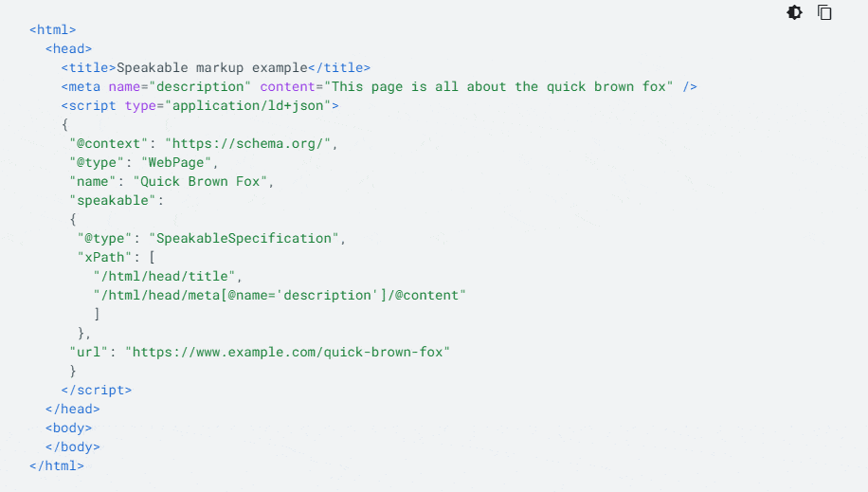
Task: Click the title text 'Speakable markup example'
Action: (212, 67)
